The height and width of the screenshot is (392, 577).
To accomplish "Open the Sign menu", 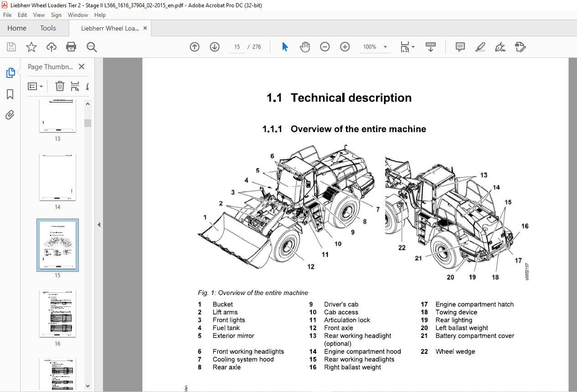I will point(56,15).
